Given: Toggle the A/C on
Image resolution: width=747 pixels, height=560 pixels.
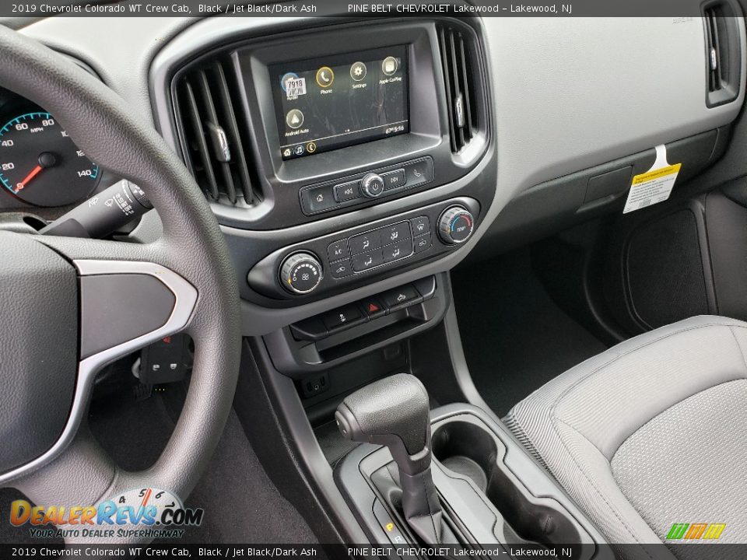Looking at the screenshot, I should click(338, 250).
